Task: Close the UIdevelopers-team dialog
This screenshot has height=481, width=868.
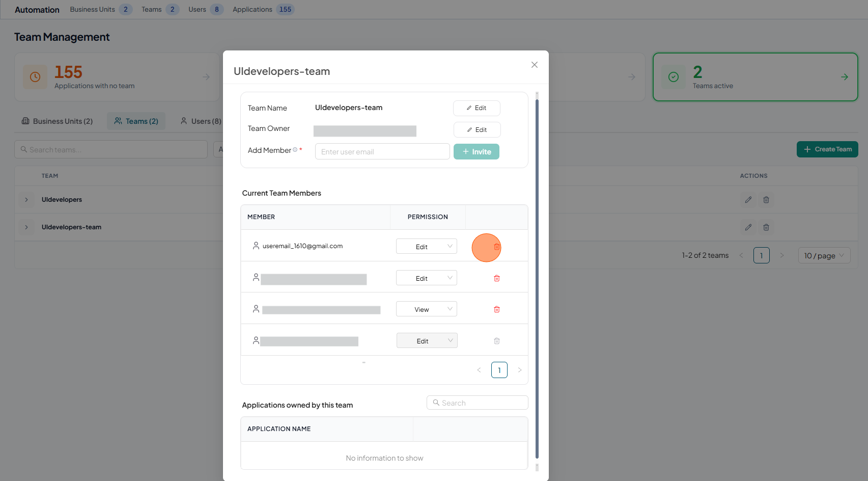Action: (x=535, y=65)
